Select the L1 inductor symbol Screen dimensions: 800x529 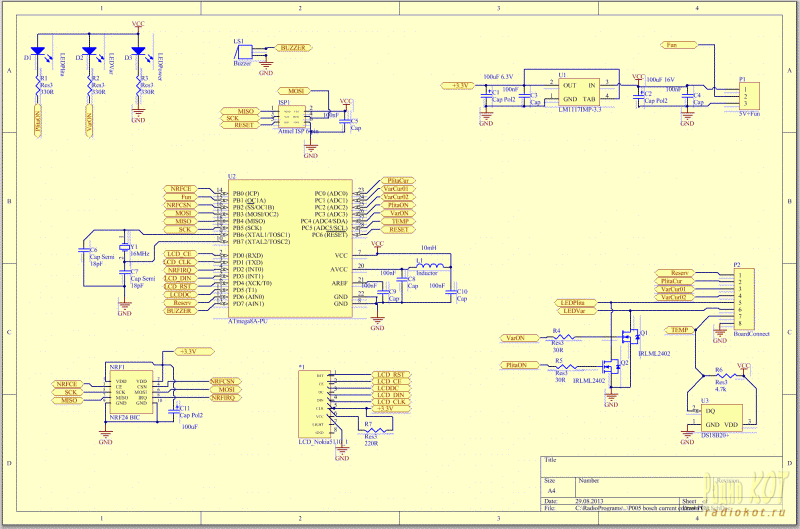[430, 266]
